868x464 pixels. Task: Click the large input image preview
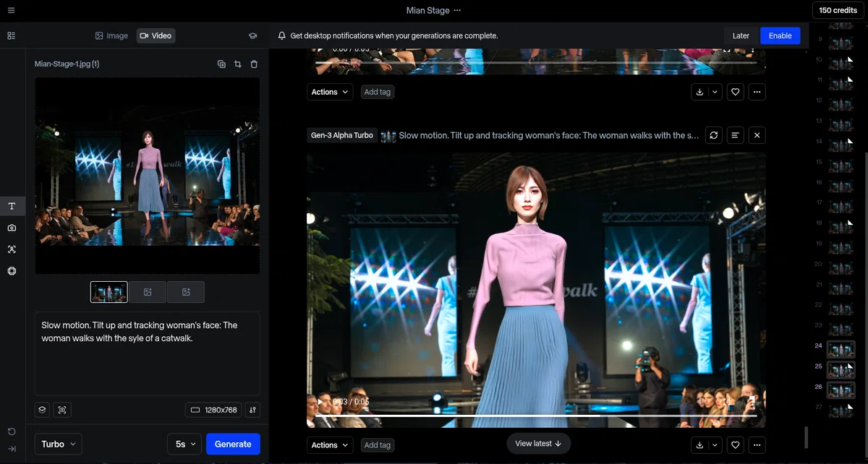pos(148,176)
